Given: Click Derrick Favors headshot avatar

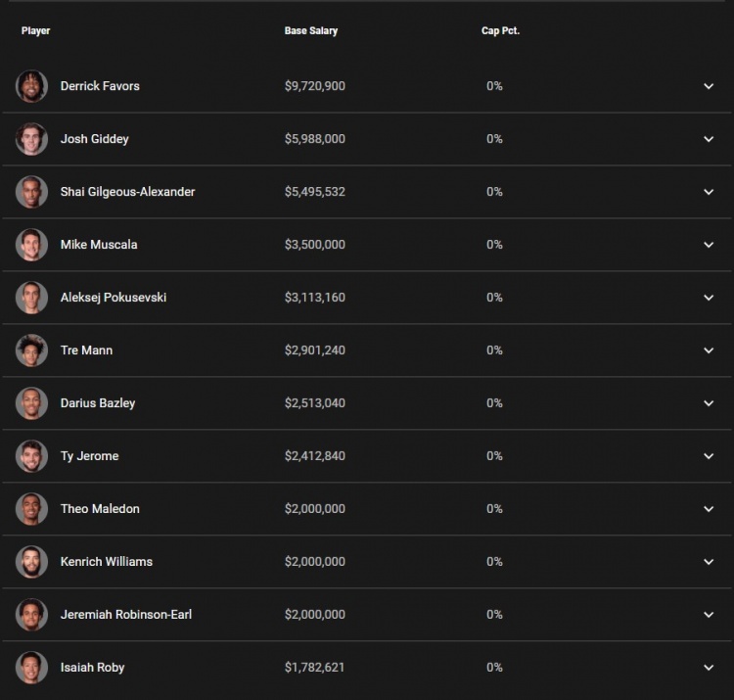Looking at the screenshot, I should [31, 86].
